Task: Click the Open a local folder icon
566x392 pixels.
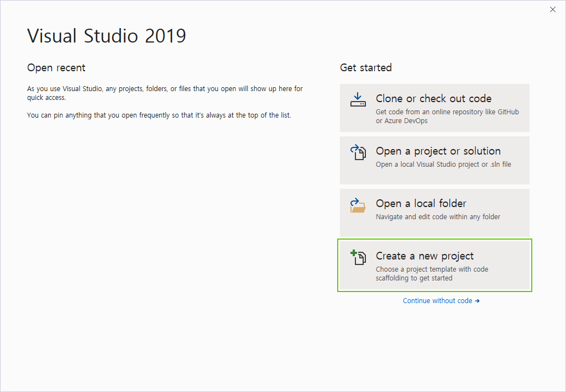Action: (358, 205)
